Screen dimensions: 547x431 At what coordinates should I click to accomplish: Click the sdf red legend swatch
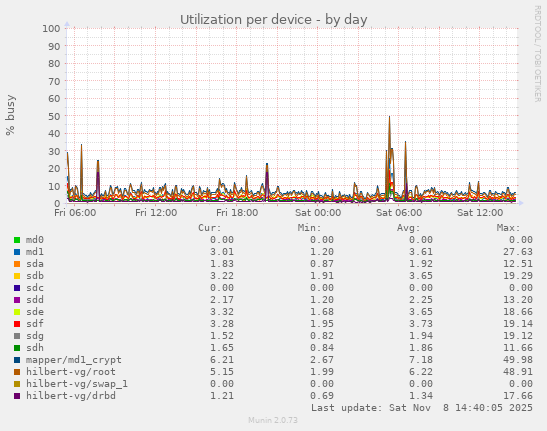(17, 324)
